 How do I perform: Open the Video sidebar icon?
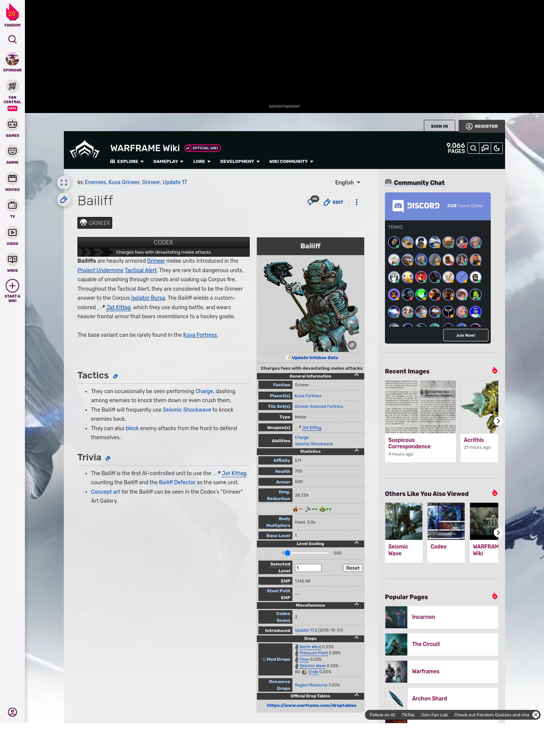[x=12, y=232]
